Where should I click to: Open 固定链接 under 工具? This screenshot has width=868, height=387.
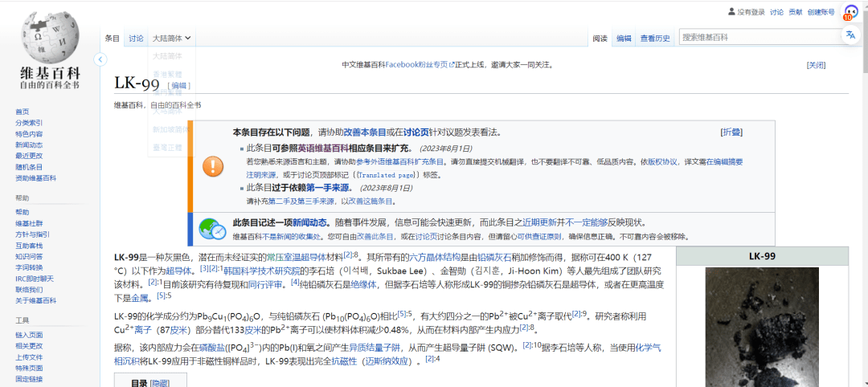[29, 379]
